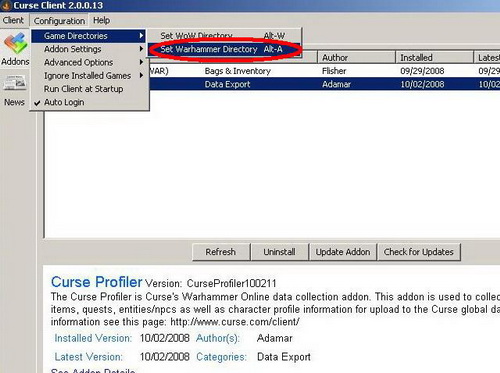Screen dimensions: 500x373
Task: Open the Configuration menu
Action: click(x=59, y=21)
